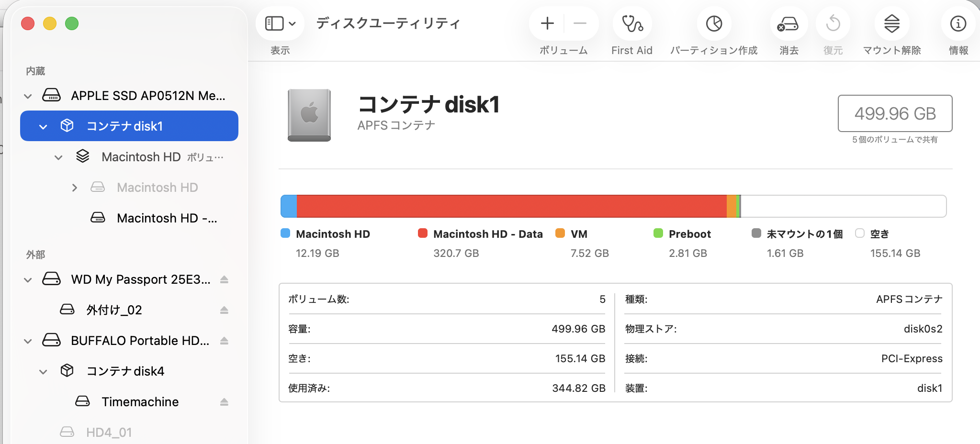Click the Erase (消去) toolbar icon
This screenshot has height=444, width=980.
tap(788, 24)
